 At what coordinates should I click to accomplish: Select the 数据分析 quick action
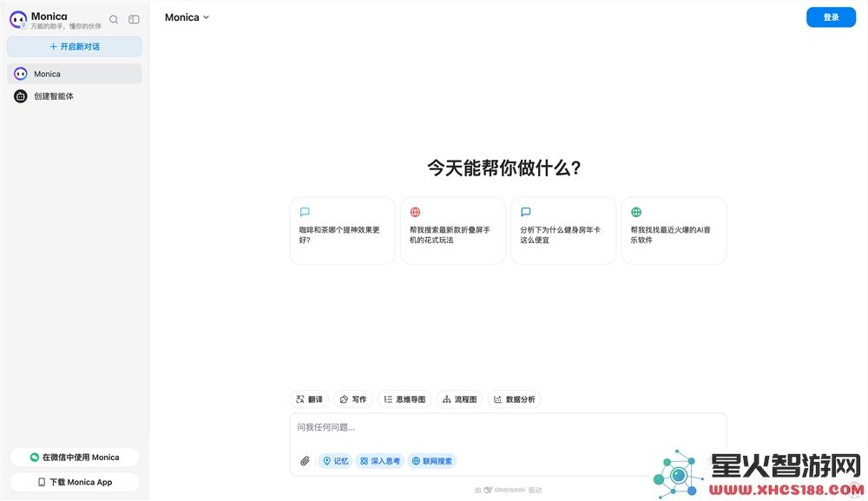[514, 399]
